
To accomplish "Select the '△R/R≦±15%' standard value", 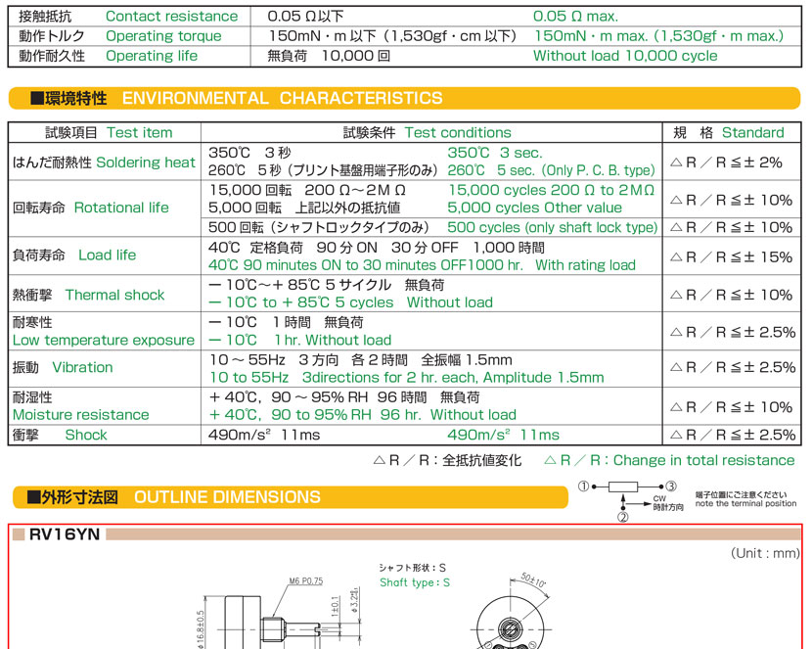I will [731, 256].
